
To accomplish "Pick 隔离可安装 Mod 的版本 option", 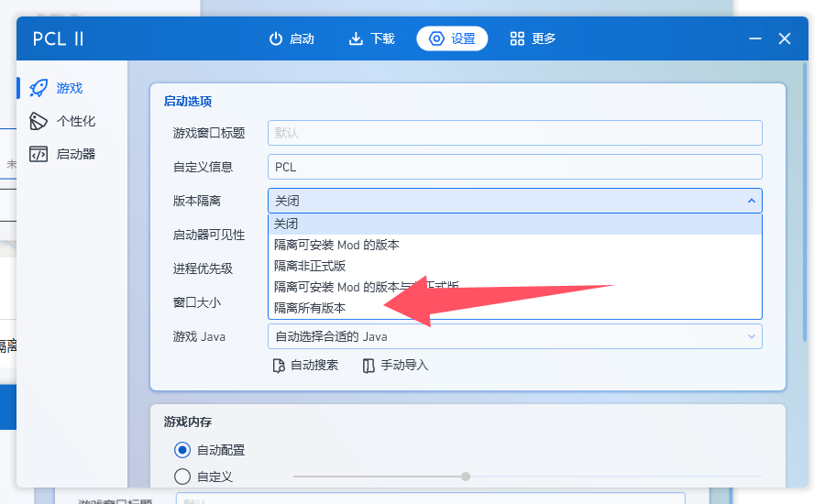I will tap(336, 245).
